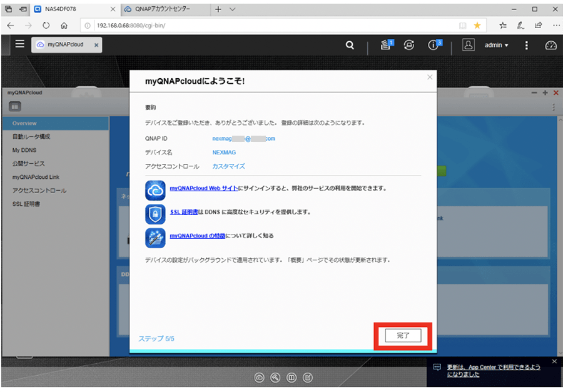Click the browser back arrow
Screen dimensions: 563x392
click(x=11, y=26)
